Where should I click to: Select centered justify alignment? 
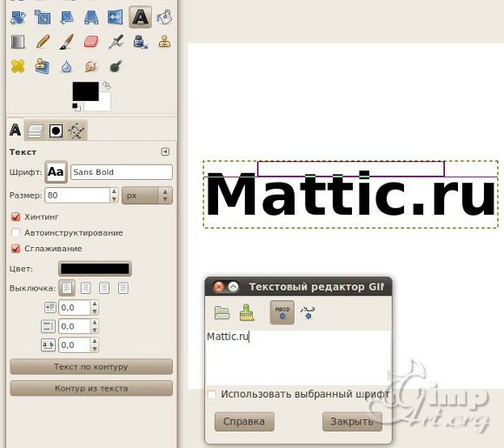click(104, 288)
